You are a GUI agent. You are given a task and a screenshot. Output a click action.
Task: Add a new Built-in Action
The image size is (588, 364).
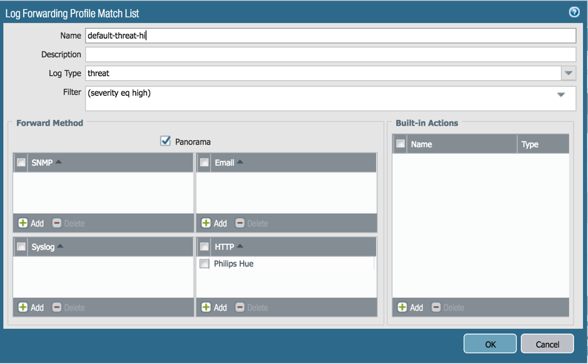tap(402, 307)
